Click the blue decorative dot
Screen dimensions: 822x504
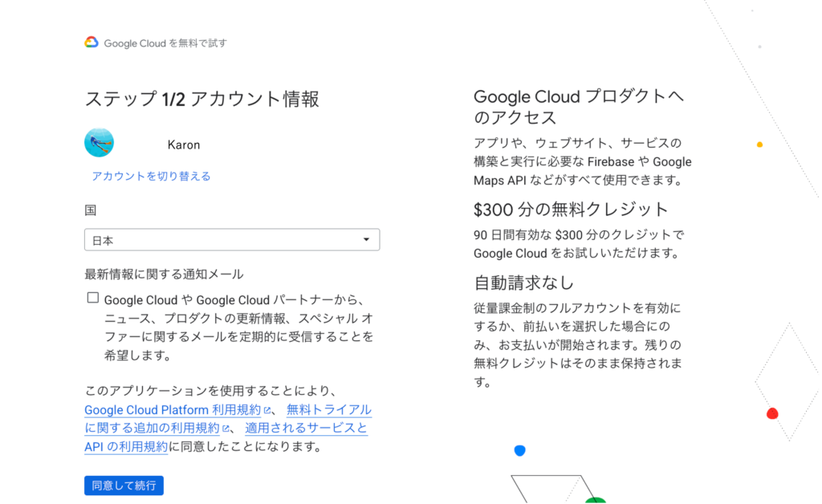519,450
